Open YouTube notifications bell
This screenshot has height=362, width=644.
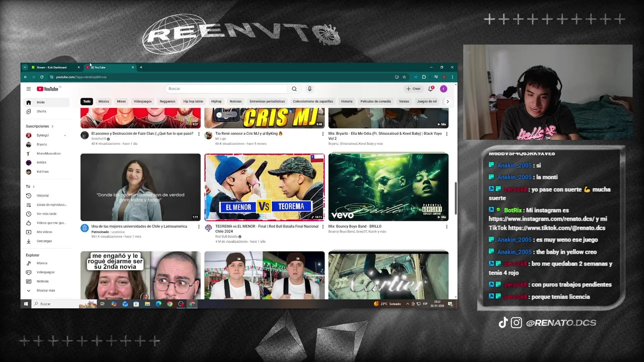click(x=431, y=89)
